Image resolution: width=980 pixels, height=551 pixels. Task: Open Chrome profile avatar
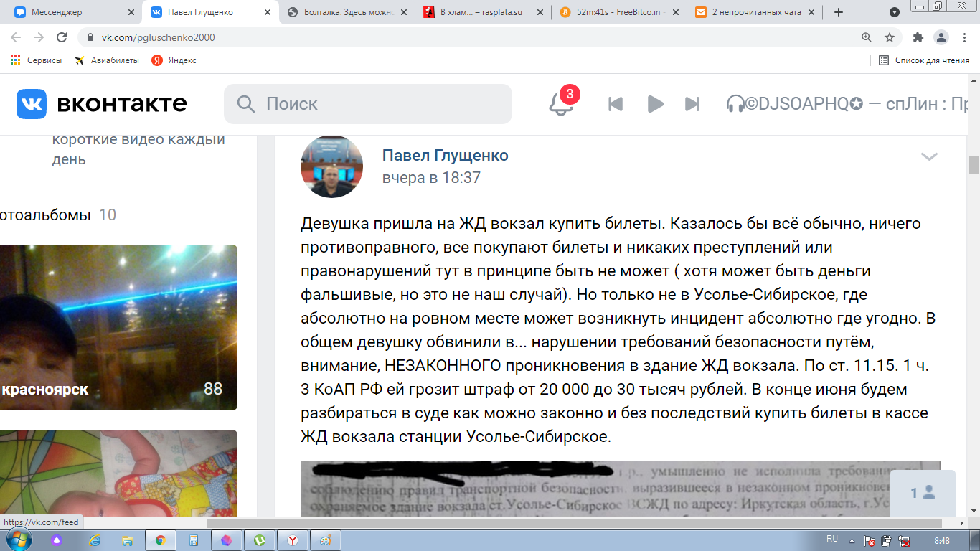click(941, 37)
